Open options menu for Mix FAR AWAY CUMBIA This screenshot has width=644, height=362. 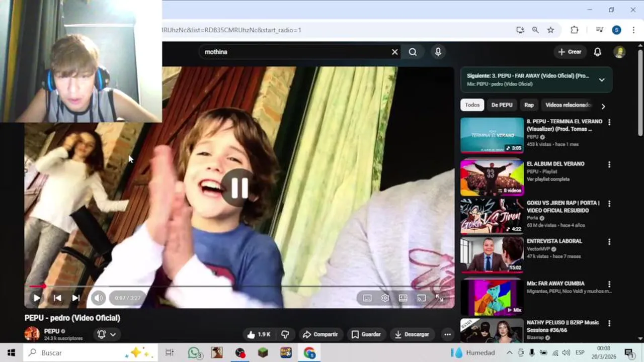[609, 284]
